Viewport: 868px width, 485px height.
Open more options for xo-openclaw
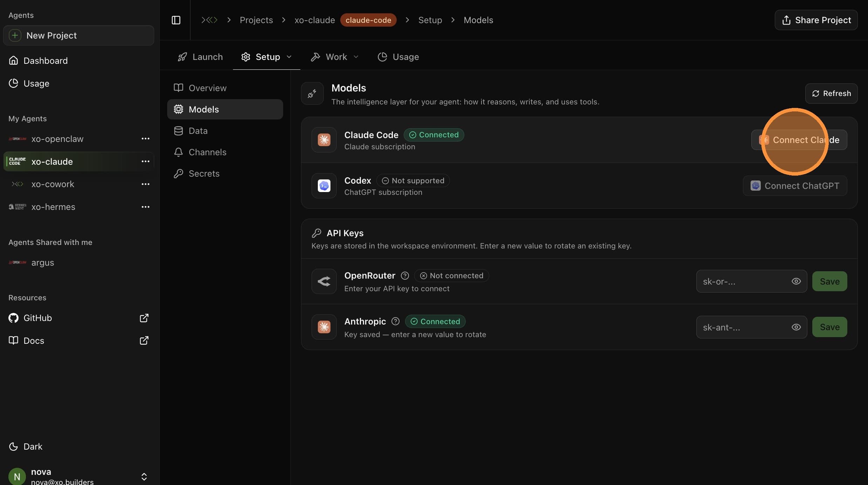pyautogui.click(x=145, y=138)
